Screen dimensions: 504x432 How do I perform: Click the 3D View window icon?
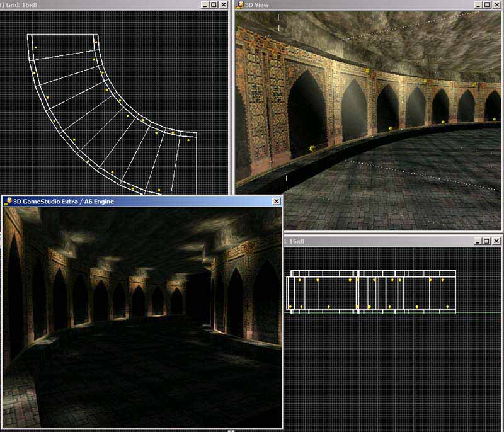tap(240, 5)
